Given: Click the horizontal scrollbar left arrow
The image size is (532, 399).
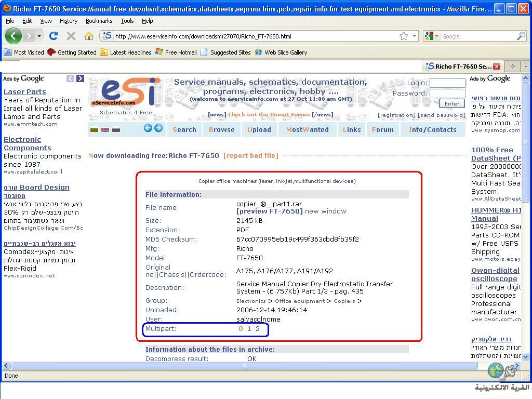Looking at the screenshot, I should coord(6,365).
